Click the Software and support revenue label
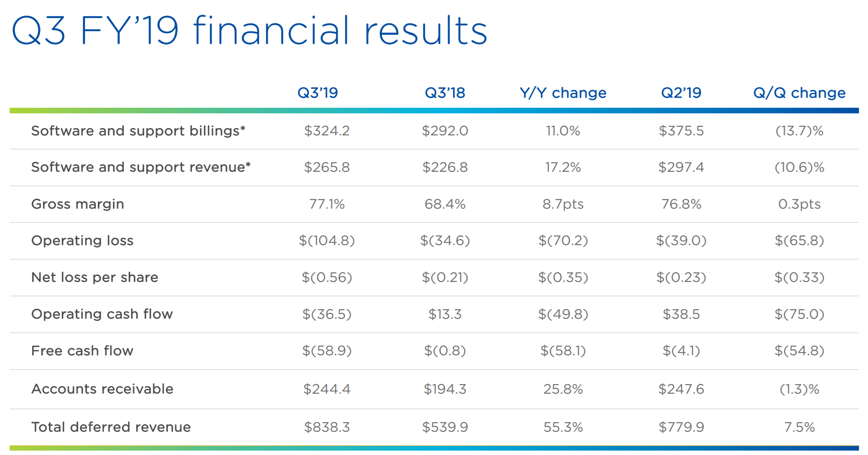 click(141, 167)
